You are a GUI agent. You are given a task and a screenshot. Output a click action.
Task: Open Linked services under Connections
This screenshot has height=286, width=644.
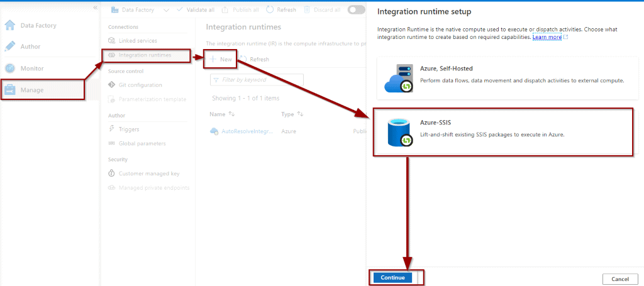(138, 41)
